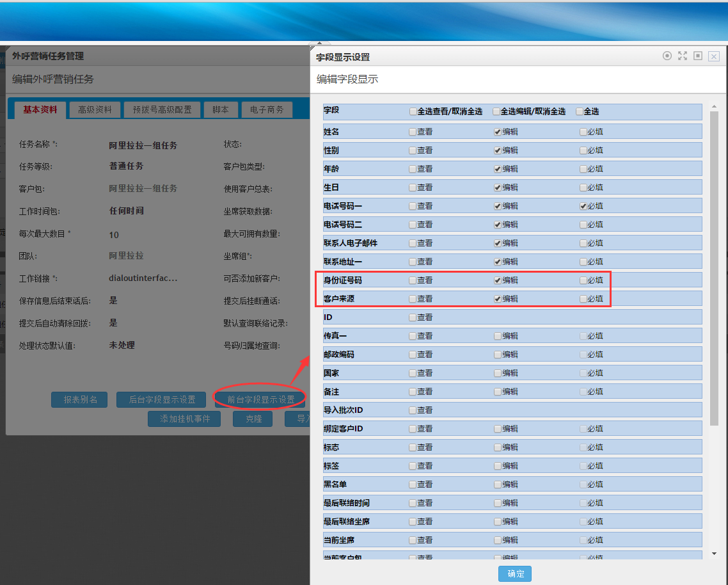Toggle the 全选编辑/取消全选 checkbox
The width and height of the screenshot is (728, 585).
(x=496, y=112)
